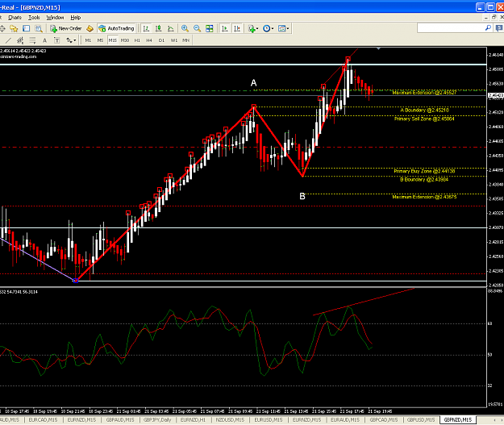
Task: Restore the inner chart window
Action: (x=494, y=17)
